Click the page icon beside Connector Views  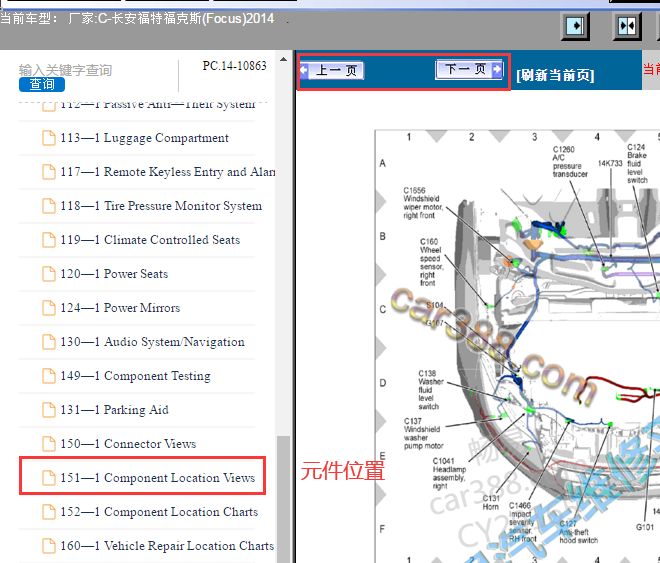point(49,444)
